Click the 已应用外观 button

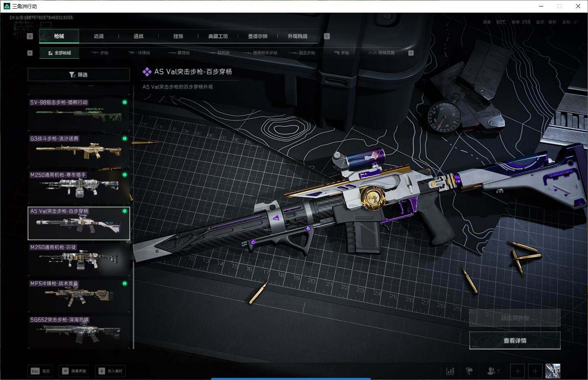tap(515, 318)
